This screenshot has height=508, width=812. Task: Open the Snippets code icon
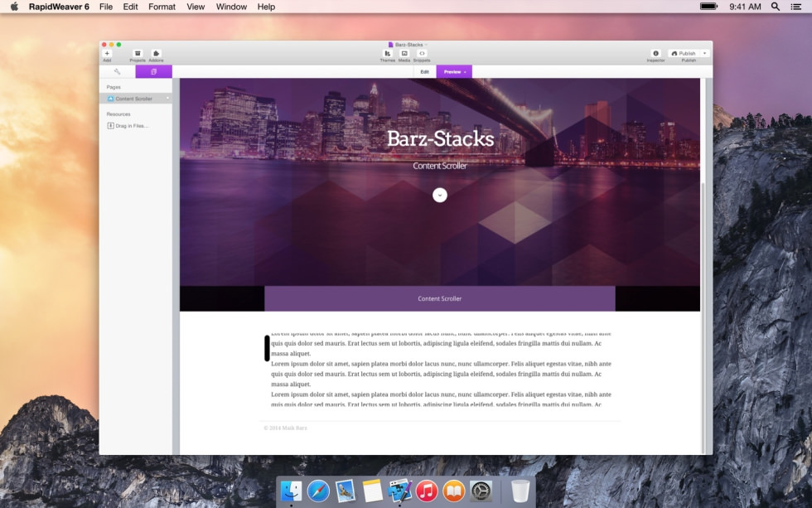[x=422, y=53]
